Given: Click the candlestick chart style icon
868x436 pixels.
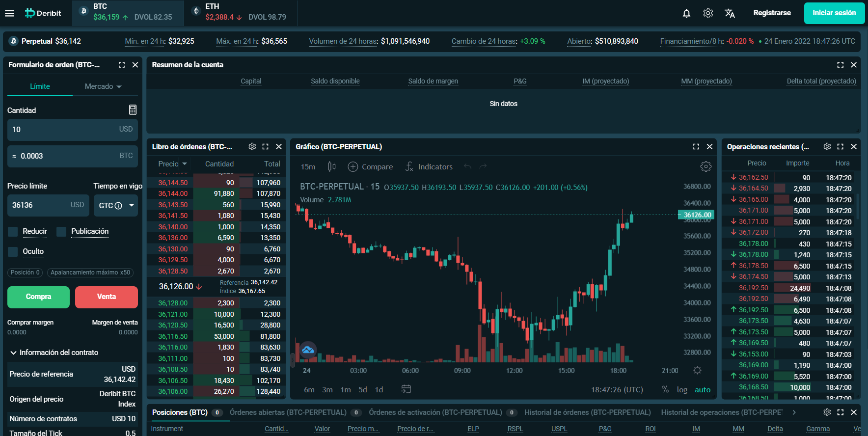Looking at the screenshot, I should tap(331, 167).
